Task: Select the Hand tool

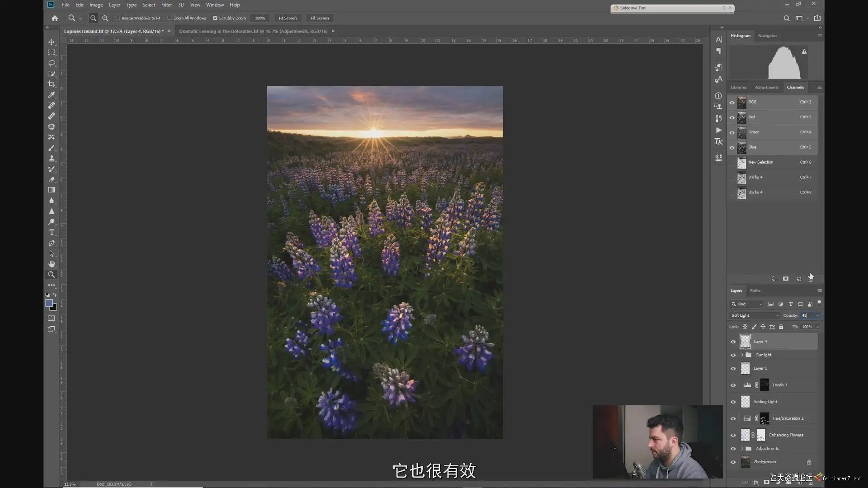Action: click(52, 264)
